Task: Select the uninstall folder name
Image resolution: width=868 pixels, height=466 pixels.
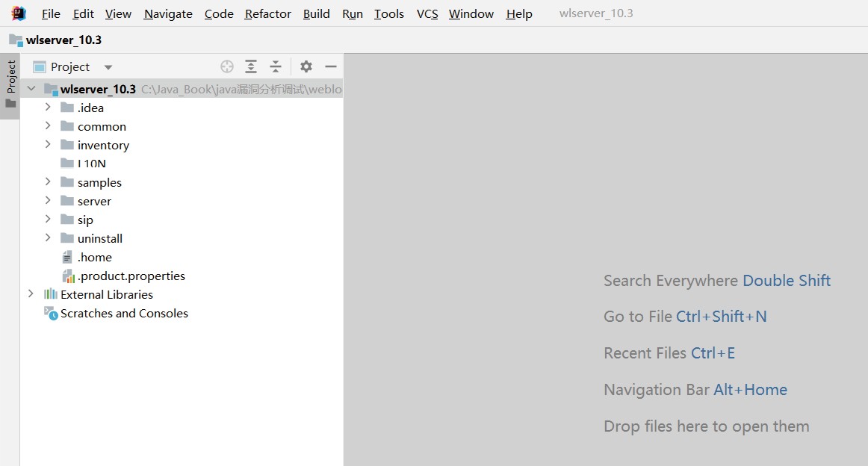Action: [x=100, y=238]
